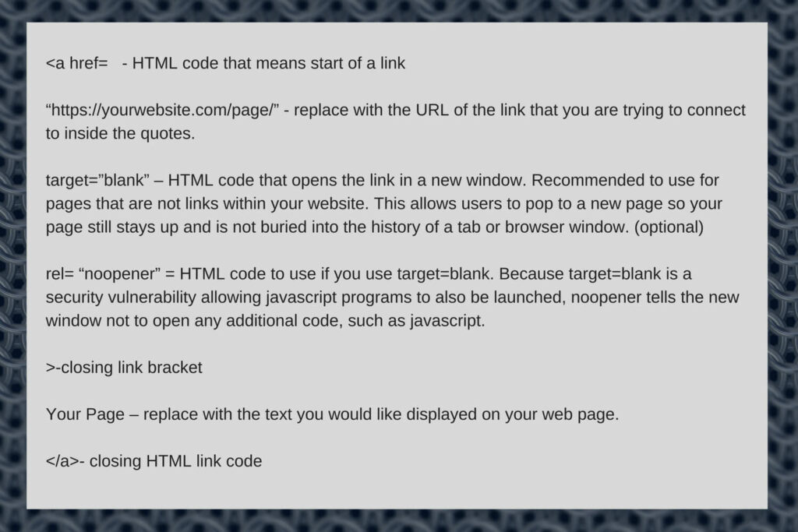The image size is (798, 532).
Task: Click the '<a href=' code text
Action: pyautogui.click(x=77, y=63)
